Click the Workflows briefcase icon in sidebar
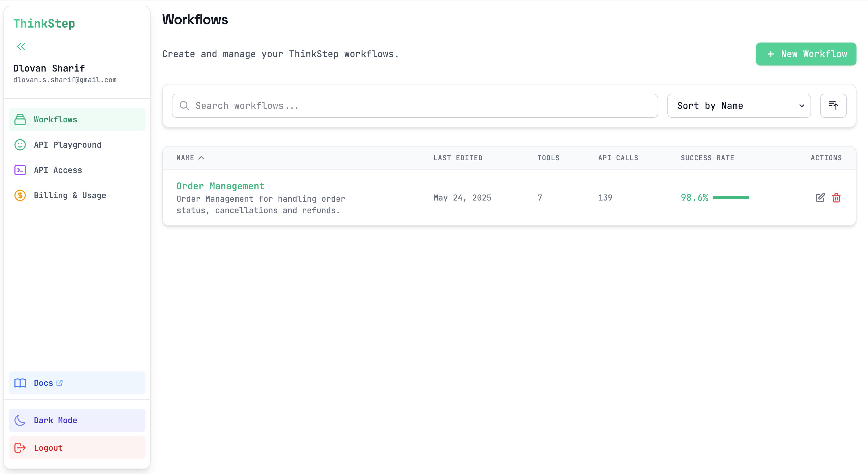The height and width of the screenshot is (474, 868). point(20,120)
